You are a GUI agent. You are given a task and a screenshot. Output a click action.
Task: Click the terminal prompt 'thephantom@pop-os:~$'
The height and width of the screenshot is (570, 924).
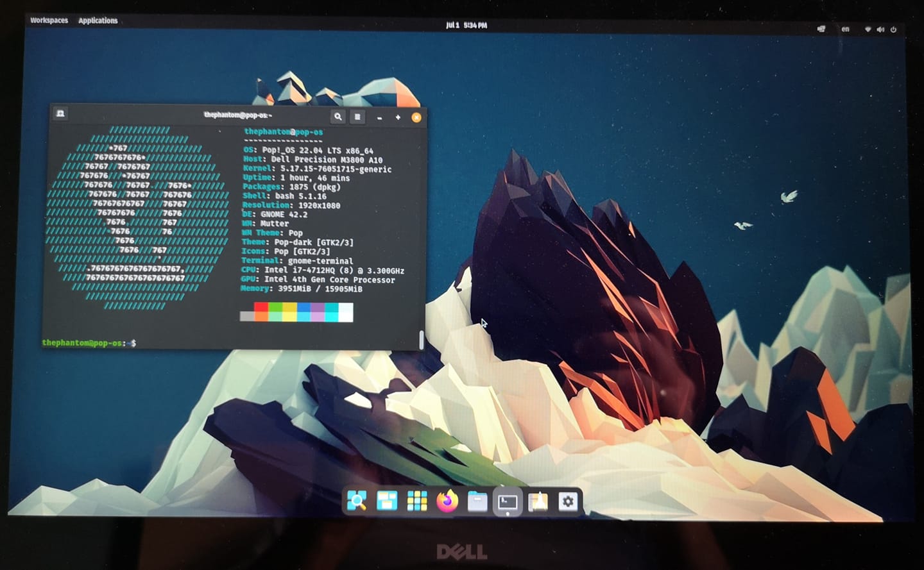pyautogui.click(x=89, y=343)
